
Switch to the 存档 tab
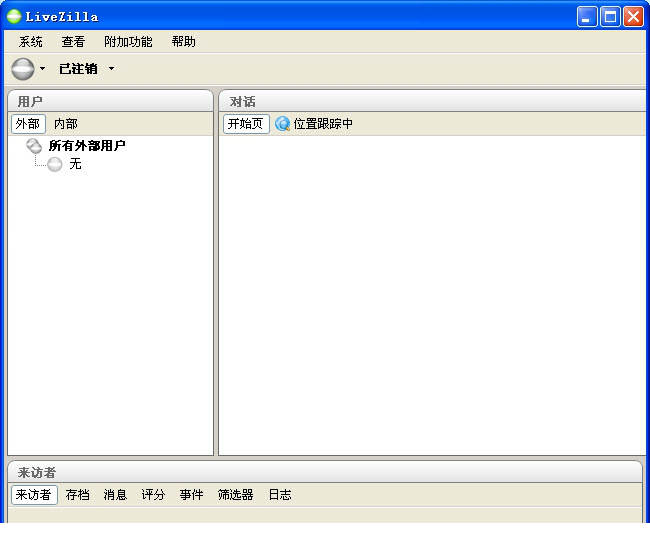point(78,495)
